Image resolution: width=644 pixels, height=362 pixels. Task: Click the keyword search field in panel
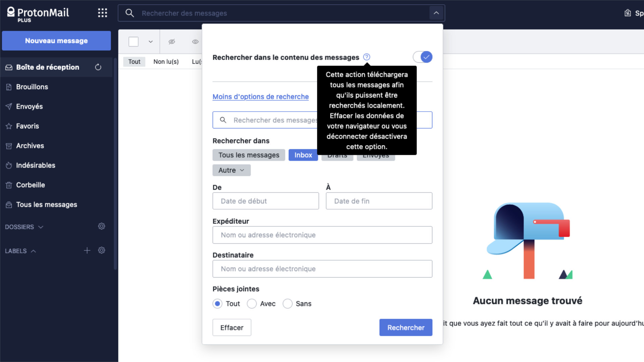tap(322, 120)
